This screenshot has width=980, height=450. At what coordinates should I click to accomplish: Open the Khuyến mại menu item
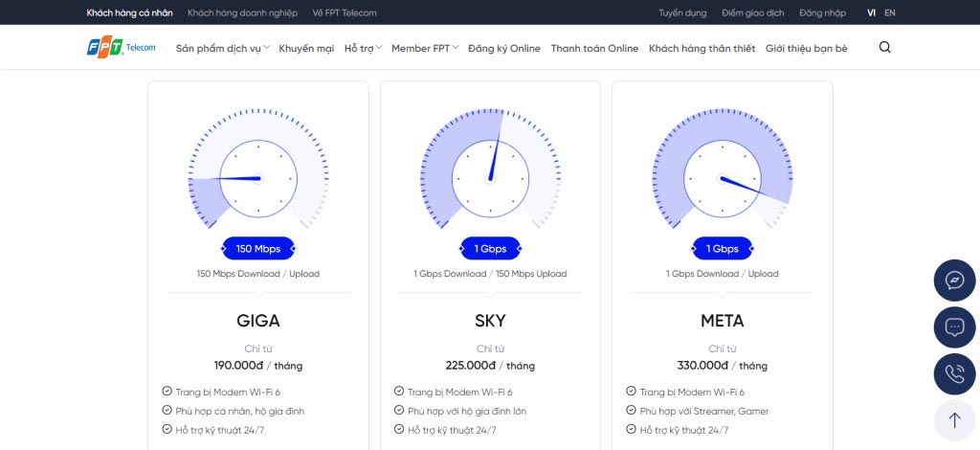[x=306, y=48]
